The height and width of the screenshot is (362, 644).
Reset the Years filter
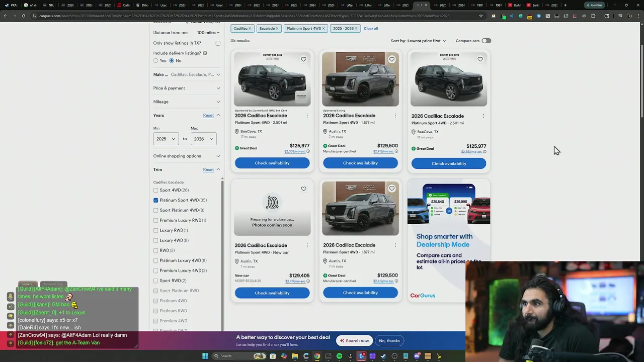[208, 115]
